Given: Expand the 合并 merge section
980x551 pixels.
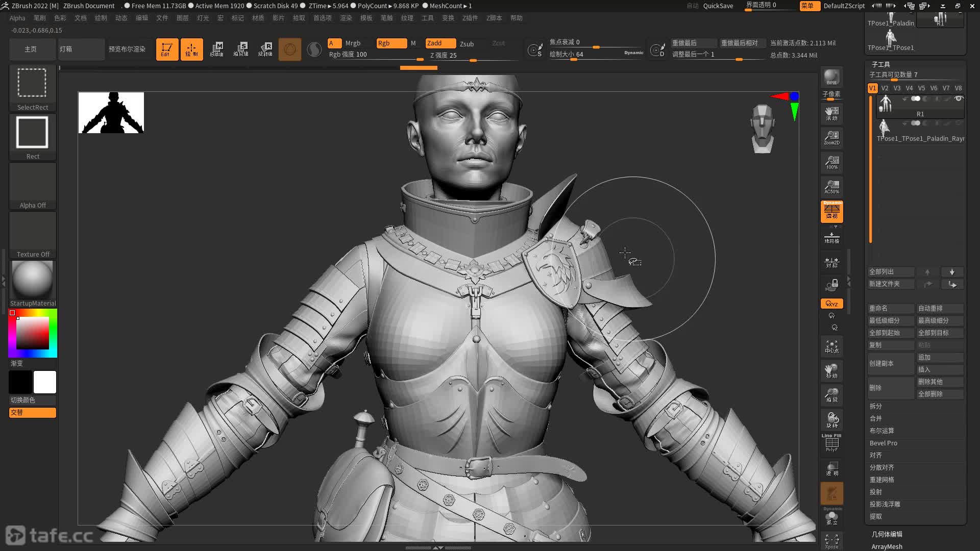Looking at the screenshot, I should click(876, 418).
